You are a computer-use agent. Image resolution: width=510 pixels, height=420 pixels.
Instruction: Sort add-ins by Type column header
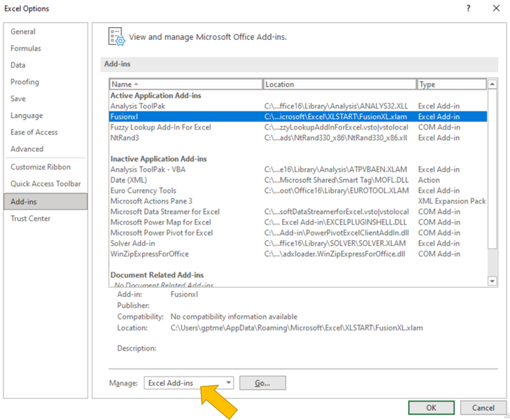(x=452, y=84)
